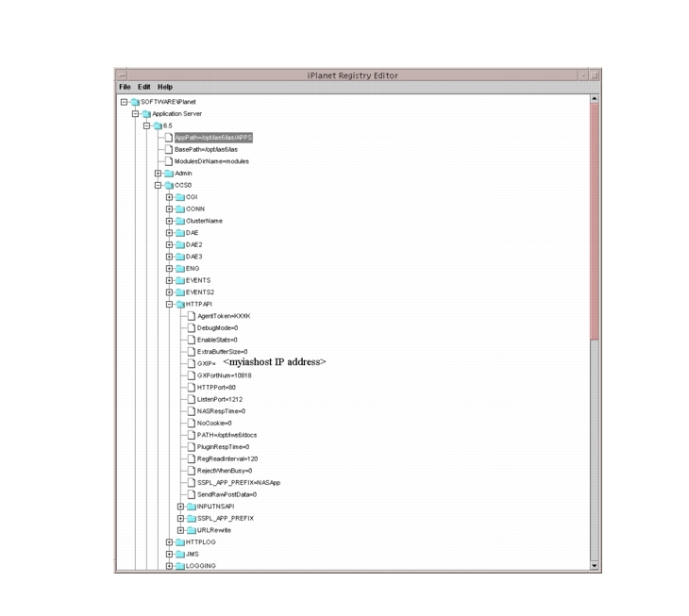
Task: Expand the CONN folder node
Action: tap(169, 209)
